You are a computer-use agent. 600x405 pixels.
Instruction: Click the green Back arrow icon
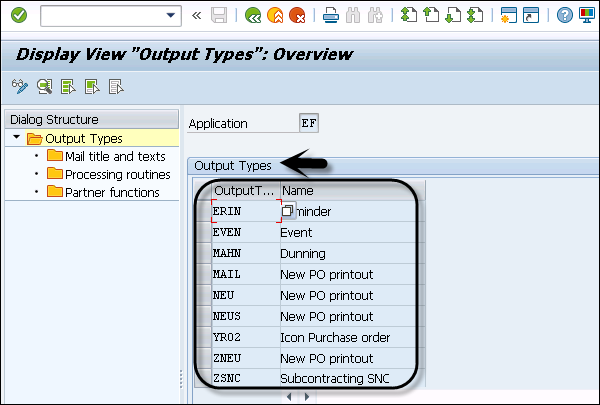[x=253, y=16]
